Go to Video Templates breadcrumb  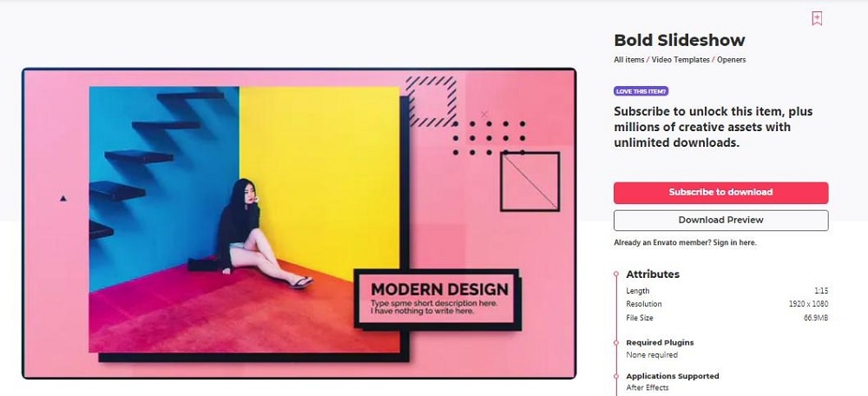tap(681, 60)
